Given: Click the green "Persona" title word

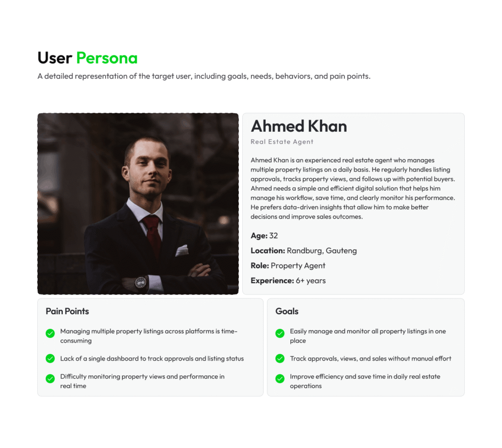Looking at the screenshot, I should 107,58.
